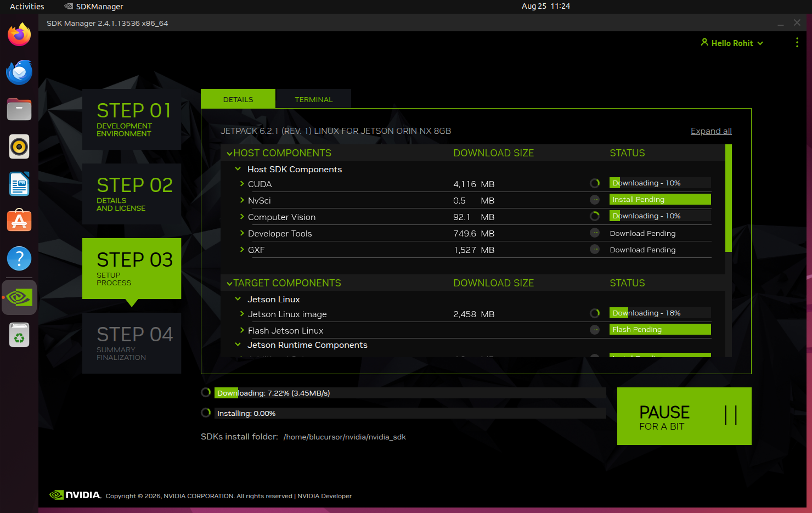The image size is (812, 513).
Task: Close the SDK Manager window
Action: [797, 22]
